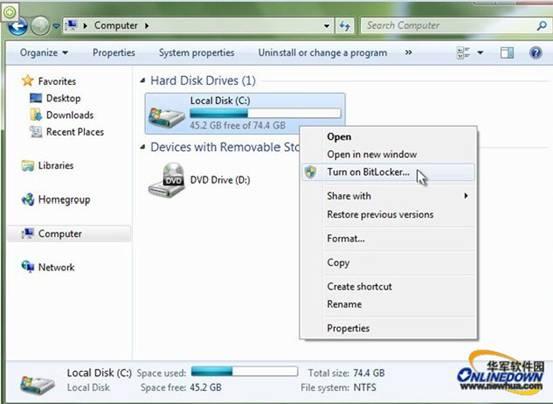Collapse the Hard Disk Drives group
This screenshot has height=404, width=553.
coord(142,81)
